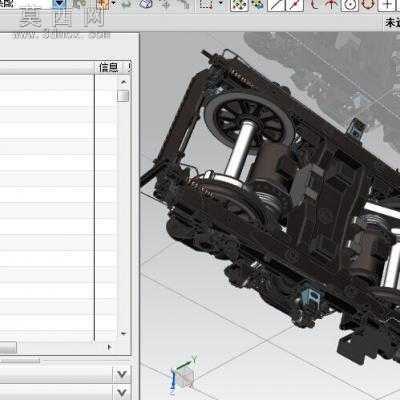Click the orange selection scope icon

click(x=103, y=4)
